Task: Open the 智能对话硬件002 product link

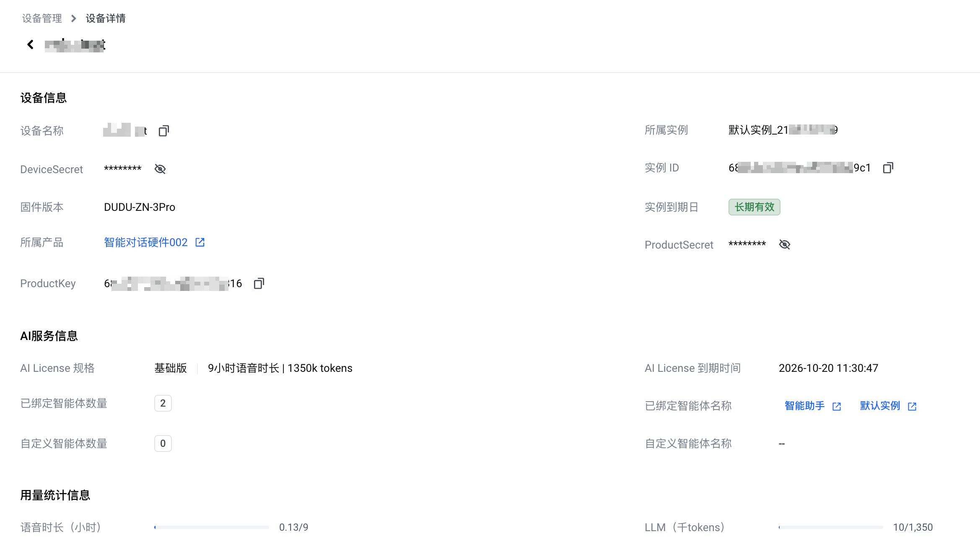Action: click(145, 242)
